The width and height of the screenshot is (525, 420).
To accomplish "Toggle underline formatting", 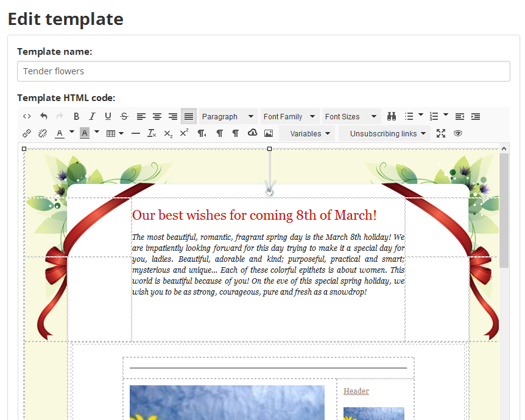I will 108,116.
